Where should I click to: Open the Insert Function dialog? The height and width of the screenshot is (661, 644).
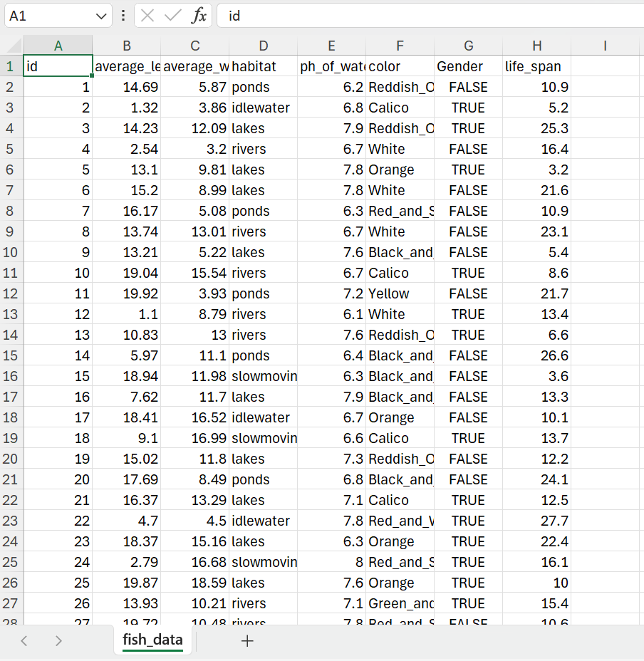[x=199, y=16]
